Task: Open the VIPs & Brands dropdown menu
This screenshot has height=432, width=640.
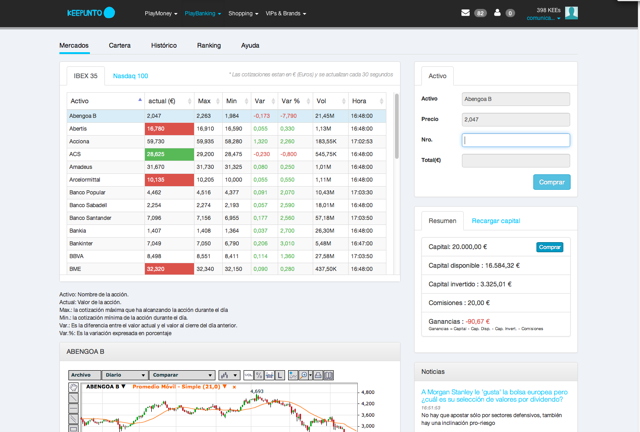Action: pyautogui.click(x=286, y=13)
